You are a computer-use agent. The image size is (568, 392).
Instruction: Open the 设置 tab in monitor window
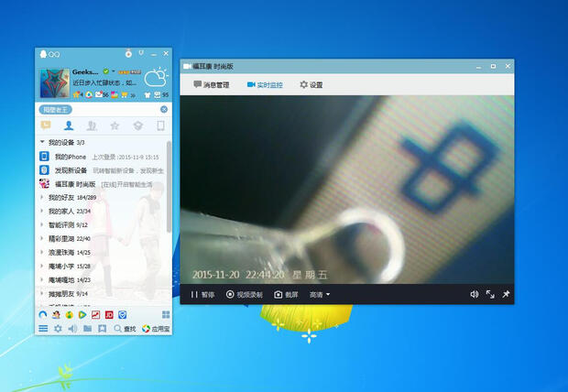311,85
